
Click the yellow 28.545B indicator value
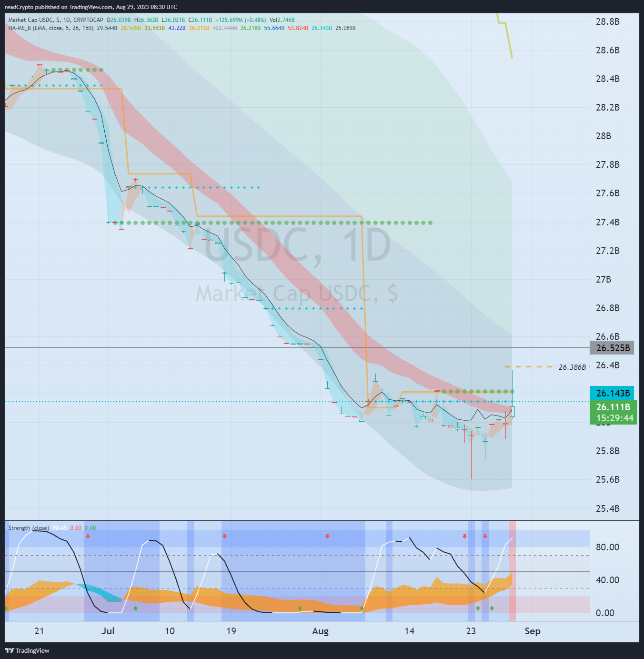[131, 28]
